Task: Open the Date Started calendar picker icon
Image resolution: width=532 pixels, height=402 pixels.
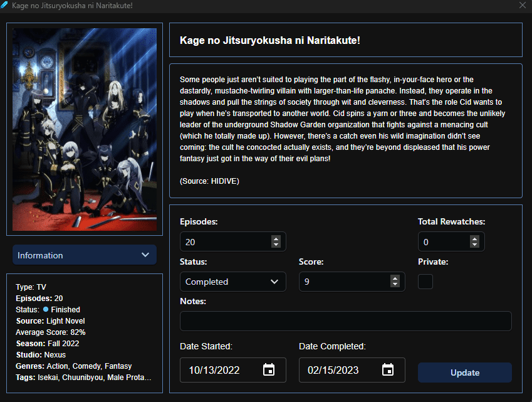Action: point(269,370)
